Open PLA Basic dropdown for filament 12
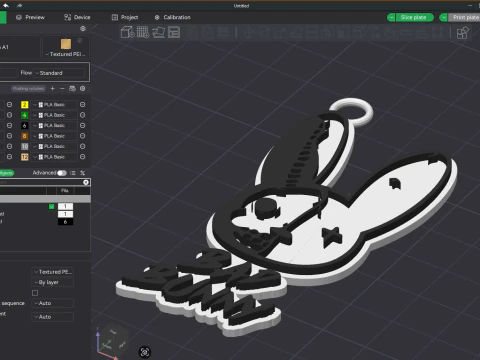Viewport: 480px width, 360px height. (x=54, y=157)
